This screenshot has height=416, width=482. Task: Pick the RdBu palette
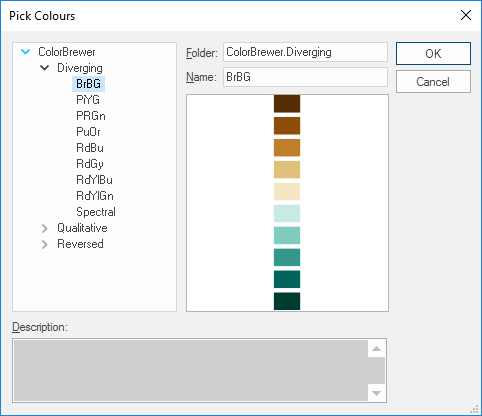[90, 148]
